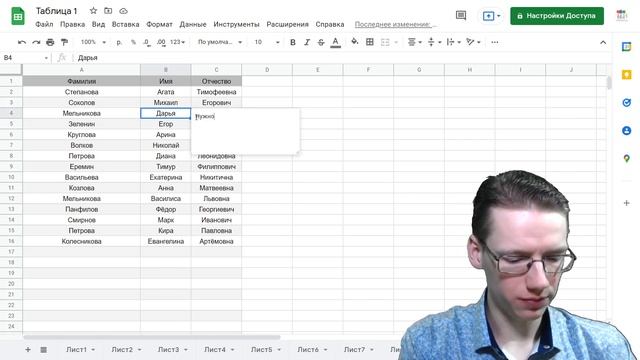Open text wrapping dropdown
Screen dimensions: 640x360
coord(453,42)
